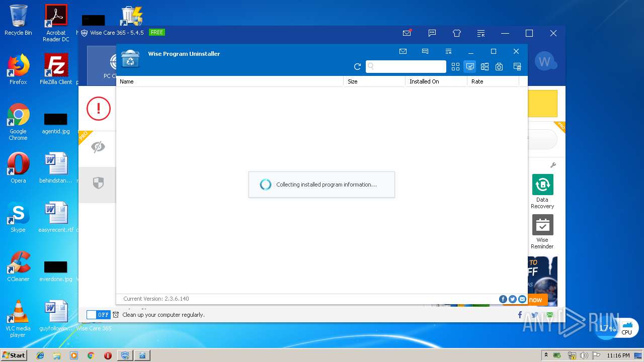644x362 pixels.
Task: Open Wise Care 365 messages icon
Action: pyautogui.click(x=407, y=33)
